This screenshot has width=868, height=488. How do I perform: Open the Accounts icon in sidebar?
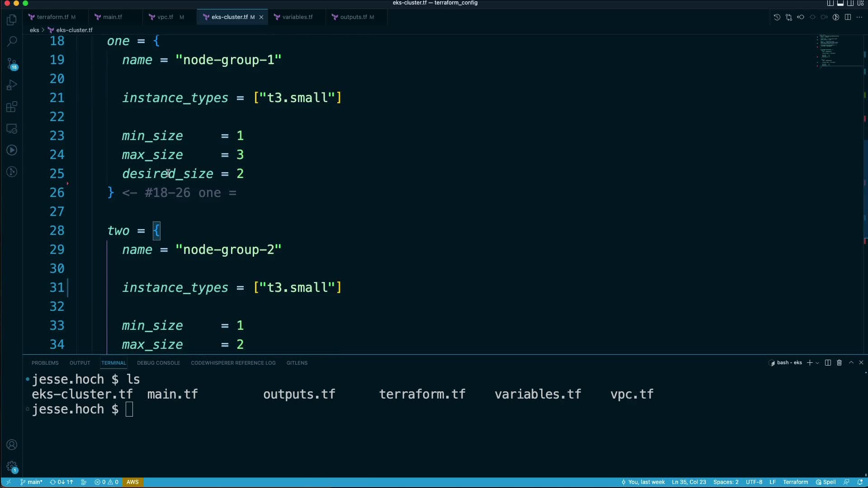pos(12,445)
